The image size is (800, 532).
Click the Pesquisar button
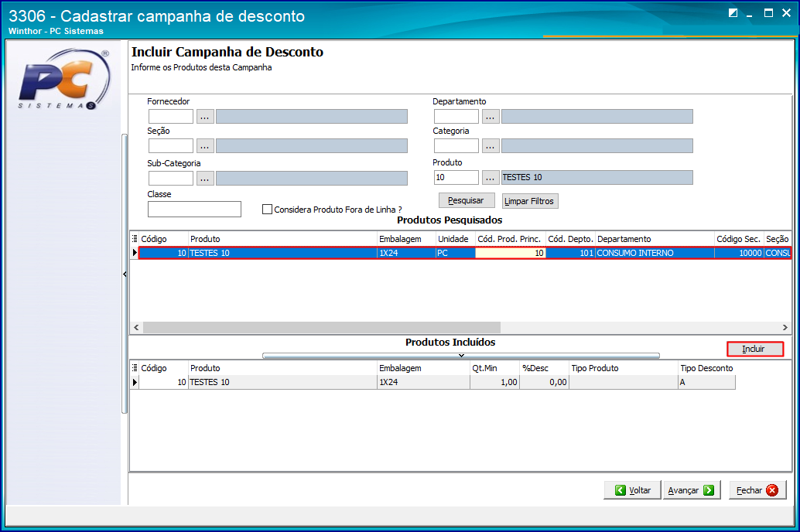(467, 200)
